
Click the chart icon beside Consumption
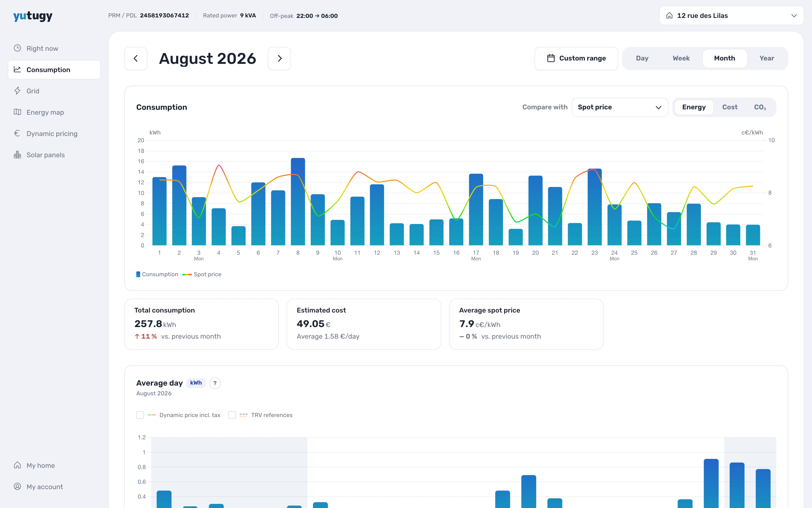click(17, 70)
